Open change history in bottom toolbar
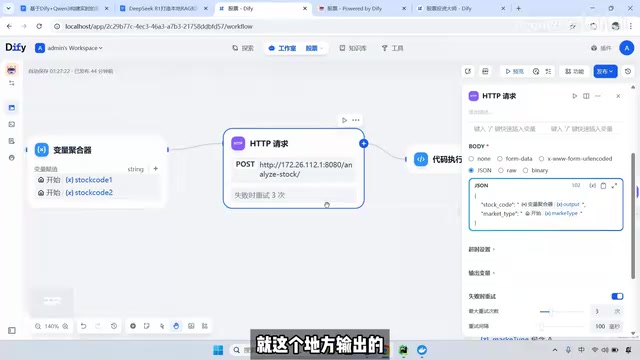Screen dimensions: 640x360 (x=114, y=326)
